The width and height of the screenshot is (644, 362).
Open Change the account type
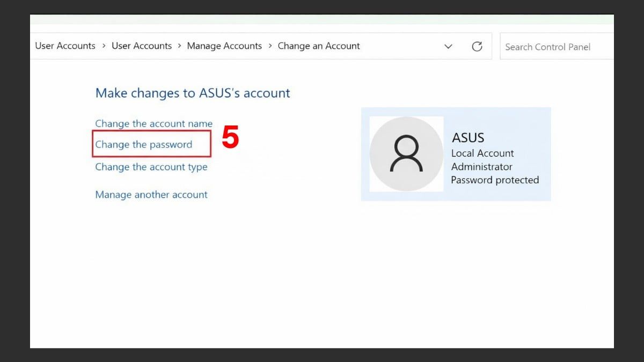(x=151, y=167)
